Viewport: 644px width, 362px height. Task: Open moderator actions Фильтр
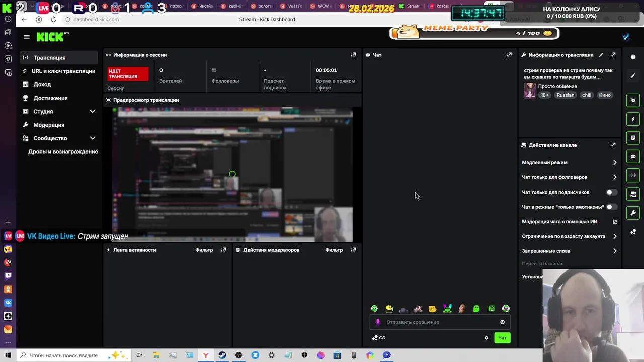(x=334, y=250)
